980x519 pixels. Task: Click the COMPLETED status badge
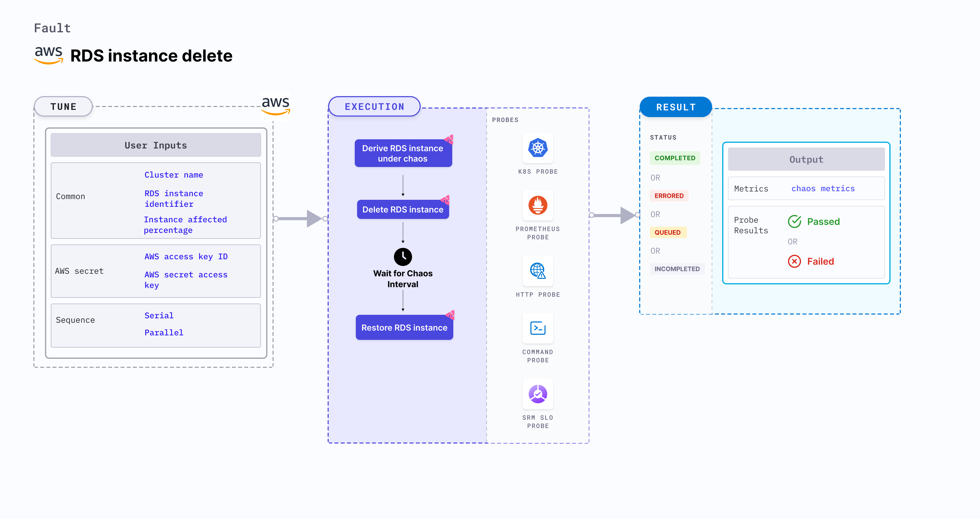[x=675, y=158]
